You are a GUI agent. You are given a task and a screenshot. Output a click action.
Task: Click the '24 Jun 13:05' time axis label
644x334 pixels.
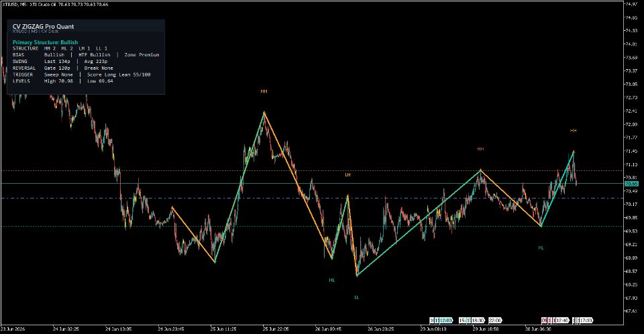point(118,329)
